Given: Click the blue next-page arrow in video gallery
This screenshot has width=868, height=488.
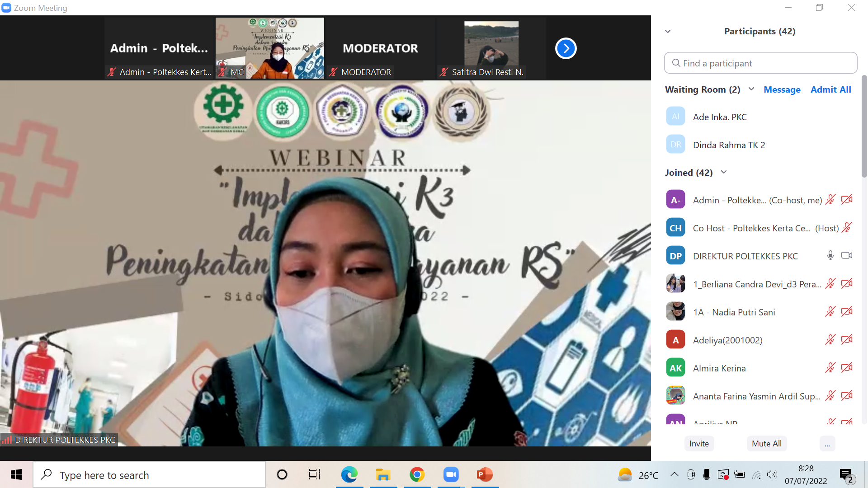Looking at the screenshot, I should tap(566, 48).
